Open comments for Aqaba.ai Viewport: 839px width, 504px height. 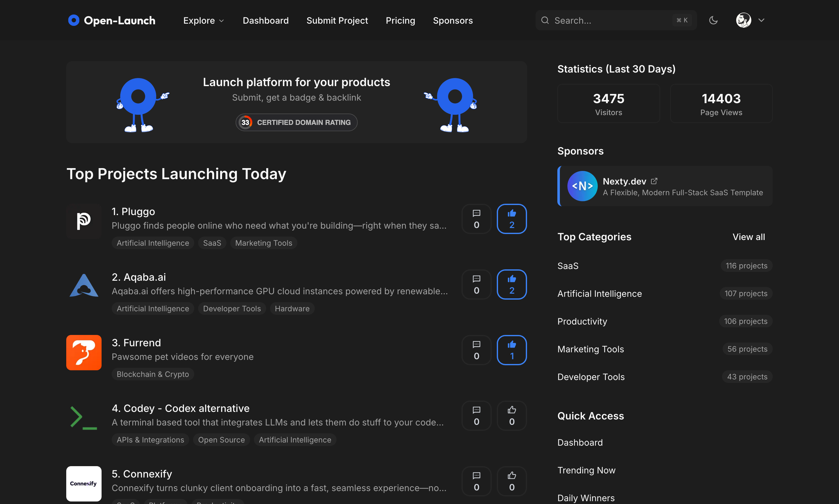(476, 284)
